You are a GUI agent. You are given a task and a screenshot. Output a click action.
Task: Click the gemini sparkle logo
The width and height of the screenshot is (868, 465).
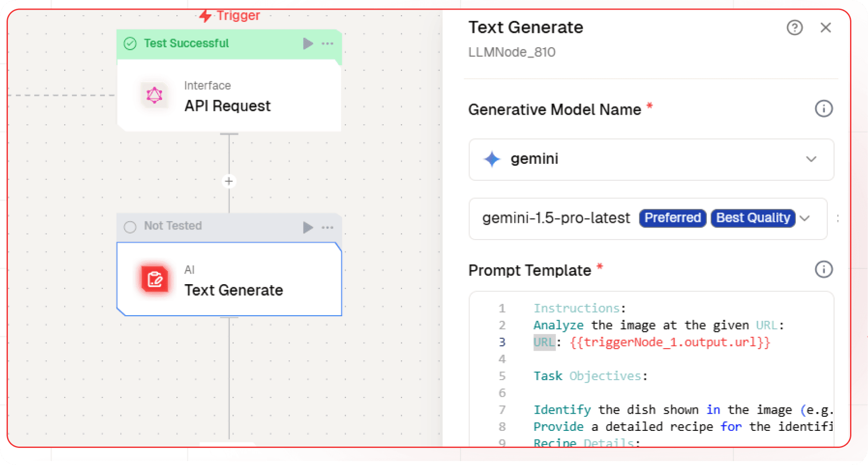coord(492,159)
